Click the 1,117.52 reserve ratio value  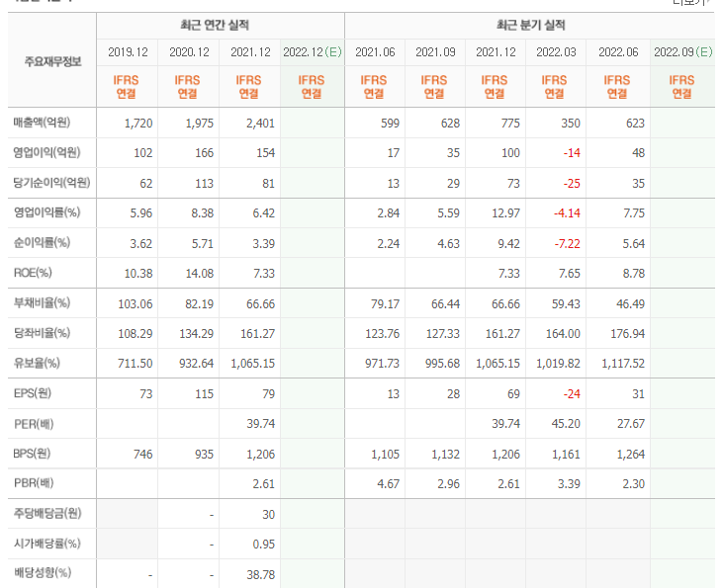pos(623,364)
